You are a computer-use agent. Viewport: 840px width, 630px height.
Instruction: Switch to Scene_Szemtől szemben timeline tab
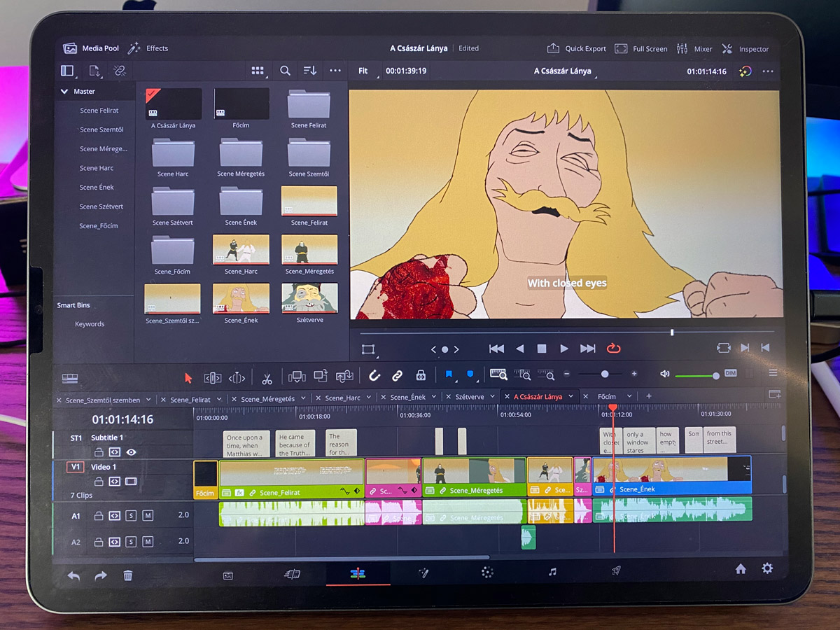103,400
